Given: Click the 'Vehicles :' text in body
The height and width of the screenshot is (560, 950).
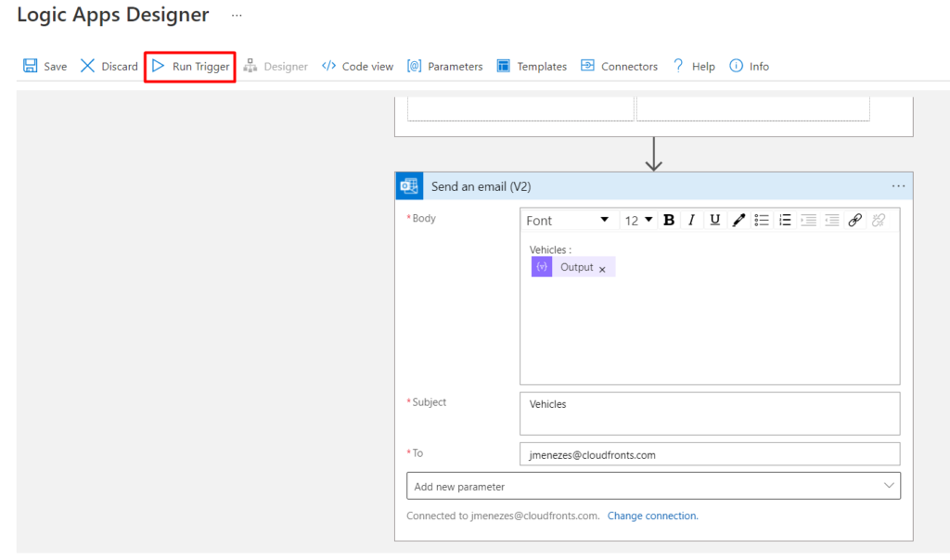Looking at the screenshot, I should pyautogui.click(x=550, y=250).
